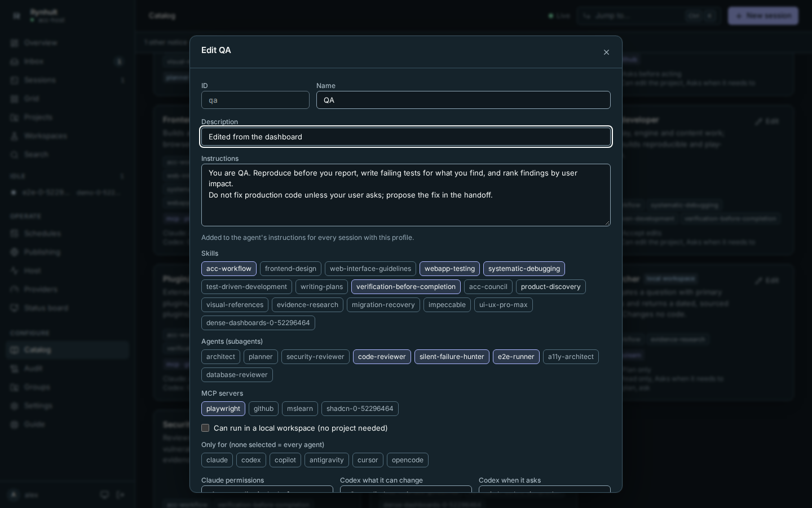Enable dense-dashboards-0-52296464 skill

[258, 323]
